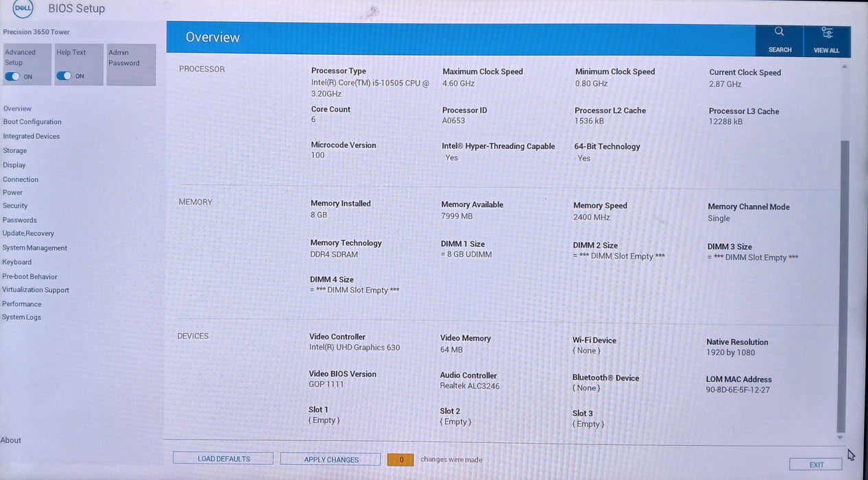Click the scrollbar down arrow
Screen dimensions: 868x480
pos(841,437)
